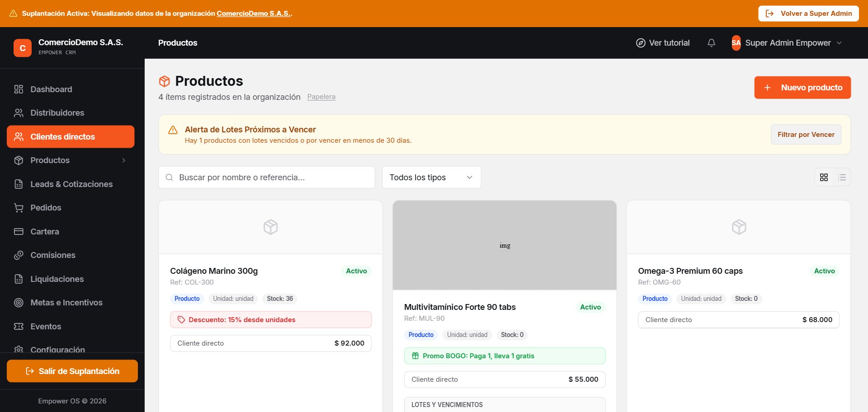Screen dimensions: 868x412
Task: Go to Leads & Cotizaciones menu item
Action: coord(71,184)
